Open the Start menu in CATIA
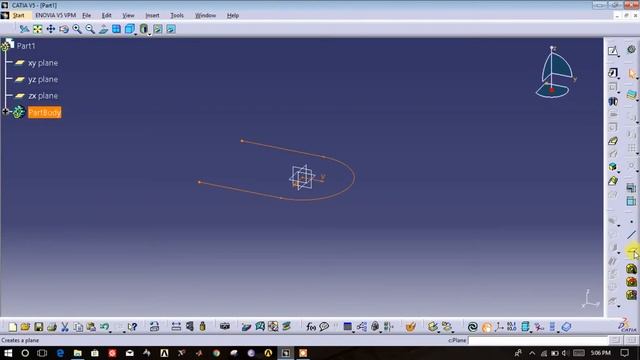 [18, 16]
